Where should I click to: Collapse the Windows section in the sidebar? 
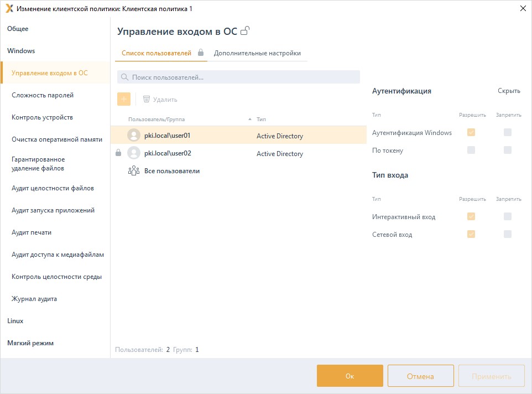click(x=21, y=51)
